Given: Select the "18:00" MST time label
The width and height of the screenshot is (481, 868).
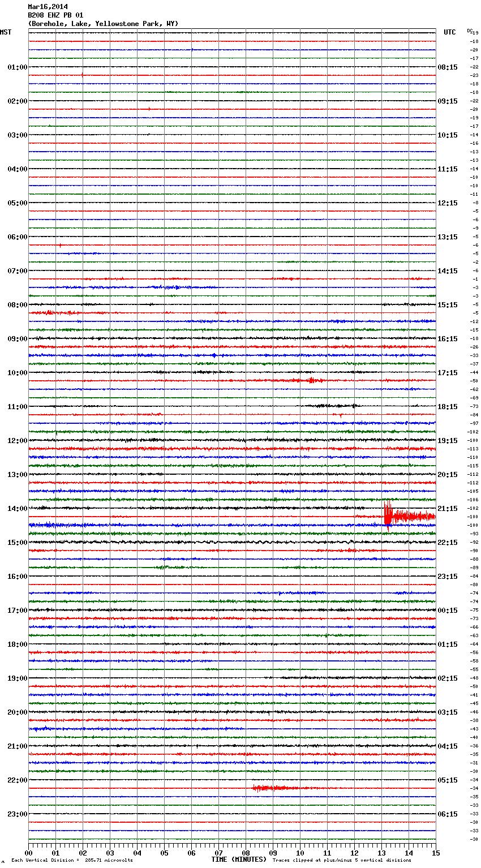Looking at the screenshot, I should point(18,644).
